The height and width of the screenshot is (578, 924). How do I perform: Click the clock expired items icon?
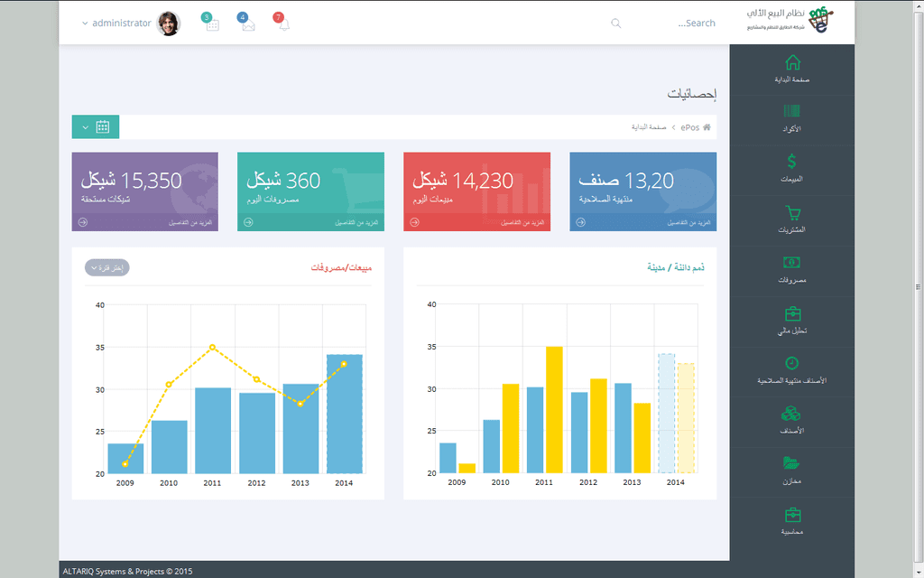791,363
